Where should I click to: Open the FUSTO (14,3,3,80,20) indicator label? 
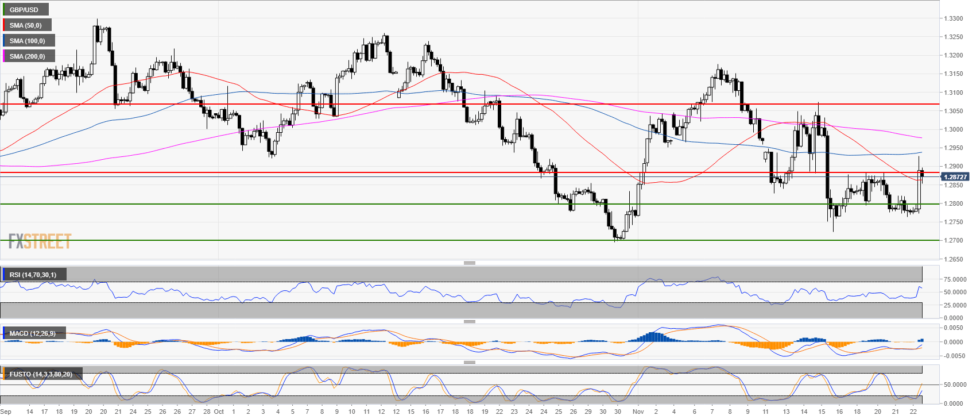click(x=41, y=374)
